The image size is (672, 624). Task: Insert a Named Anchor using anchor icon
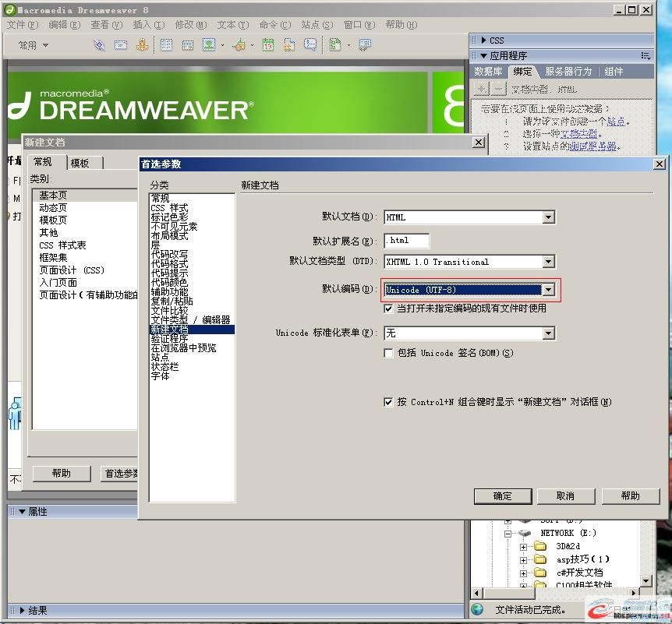pos(142,45)
